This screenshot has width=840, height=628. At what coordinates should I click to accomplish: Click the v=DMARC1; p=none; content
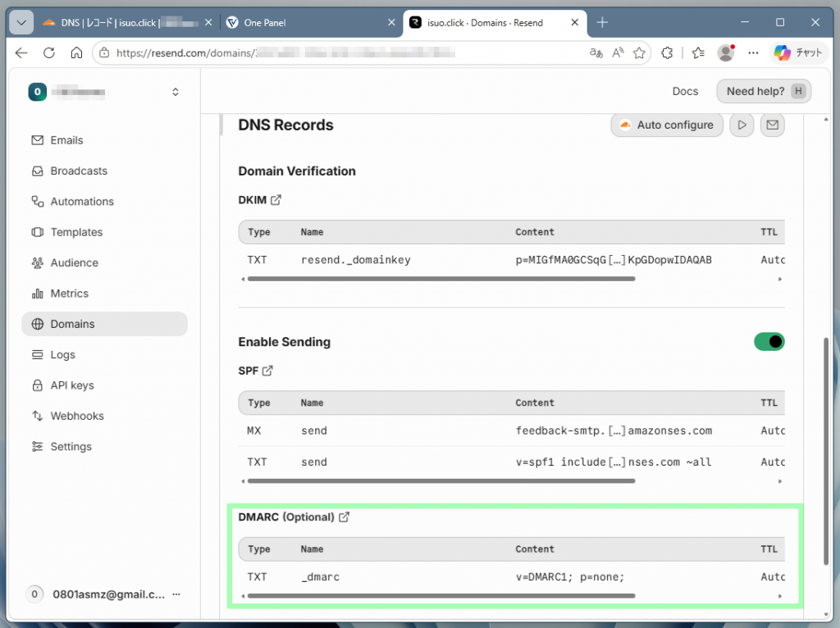coord(570,577)
